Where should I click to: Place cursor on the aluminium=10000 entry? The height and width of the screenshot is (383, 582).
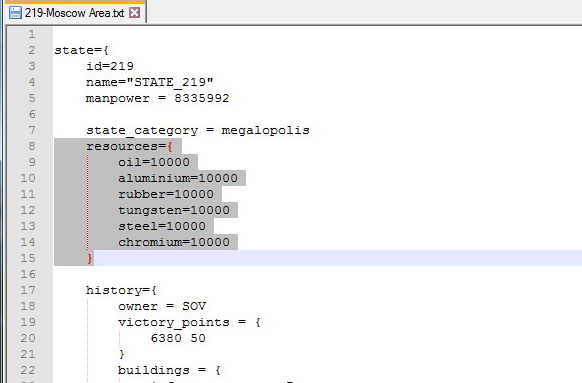[x=178, y=178]
